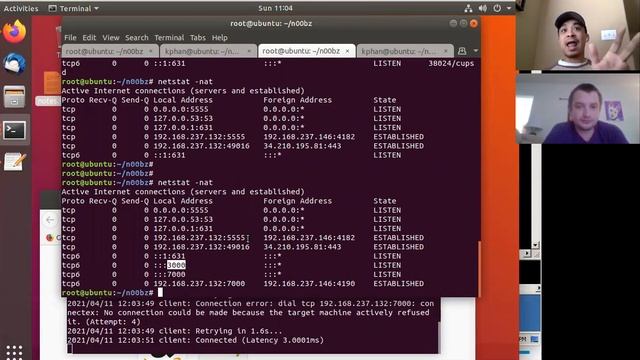Image resolution: width=640 pixels, height=360 pixels.
Task: Open the text editor dock icon
Action: click(x=15, y=162)
